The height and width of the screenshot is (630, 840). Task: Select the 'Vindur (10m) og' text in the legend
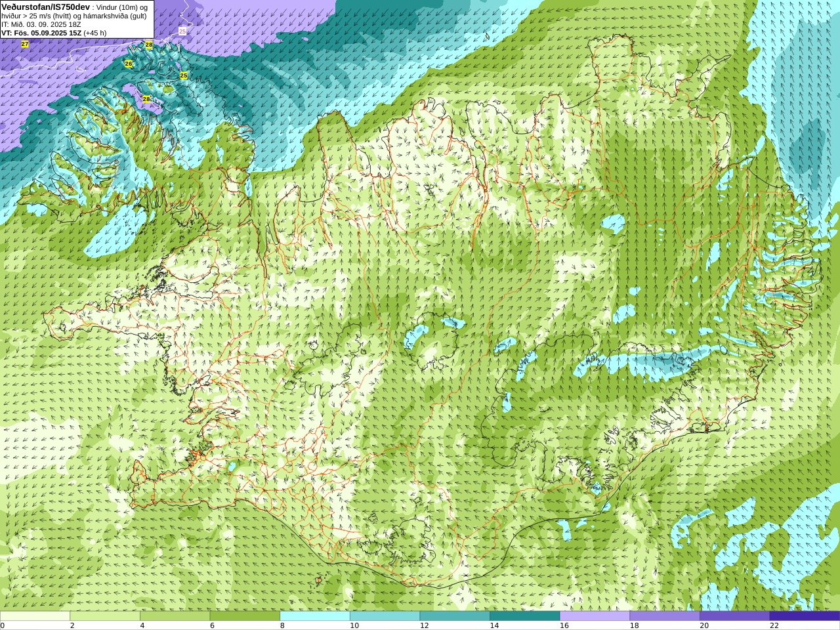click(123, 7)
